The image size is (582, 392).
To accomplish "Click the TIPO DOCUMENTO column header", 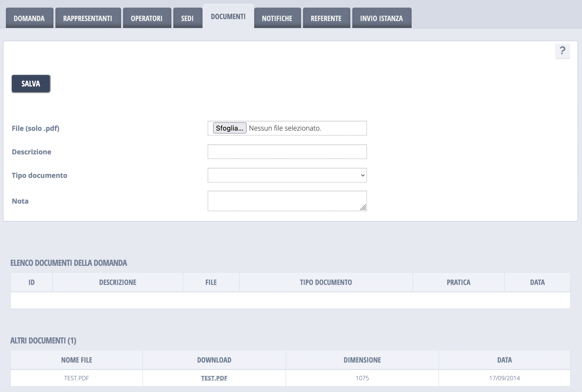I will [326, 282].
